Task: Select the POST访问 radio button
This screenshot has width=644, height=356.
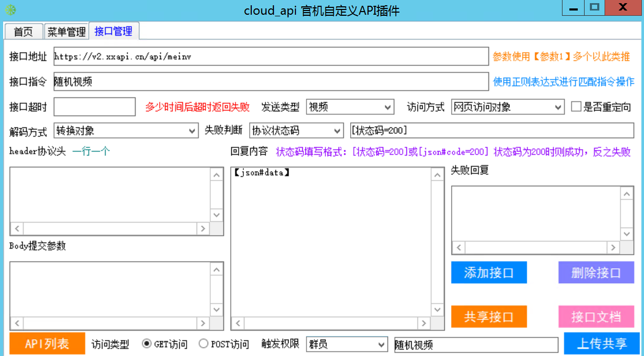Action: pos(203,344)
